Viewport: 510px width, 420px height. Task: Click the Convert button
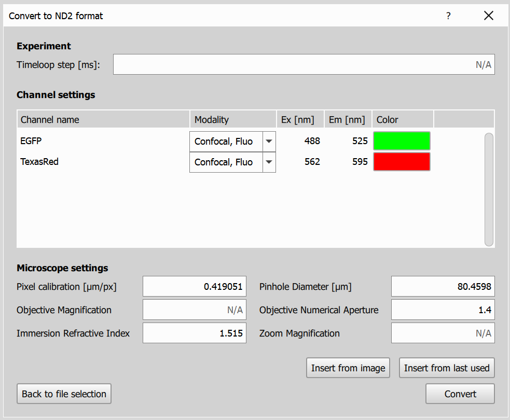click(460, 394)
